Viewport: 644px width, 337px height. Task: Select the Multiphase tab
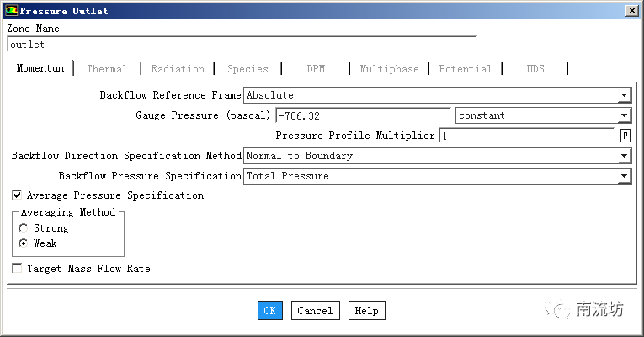[389, 68]
